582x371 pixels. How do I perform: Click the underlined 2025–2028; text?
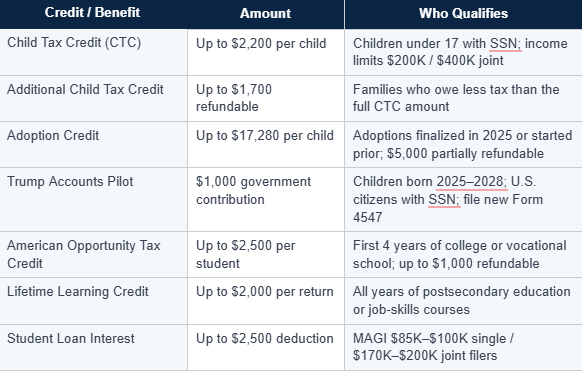point(471,182)
